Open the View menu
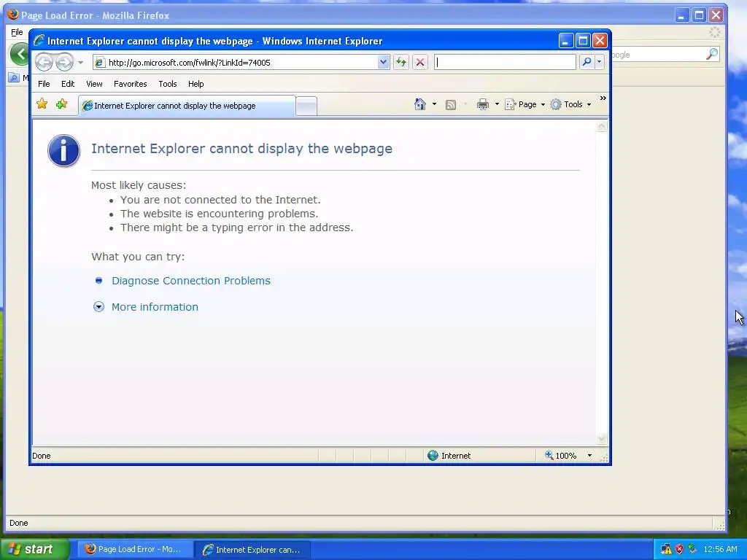Viewport: 747px width, 560px height. [94, 84]
